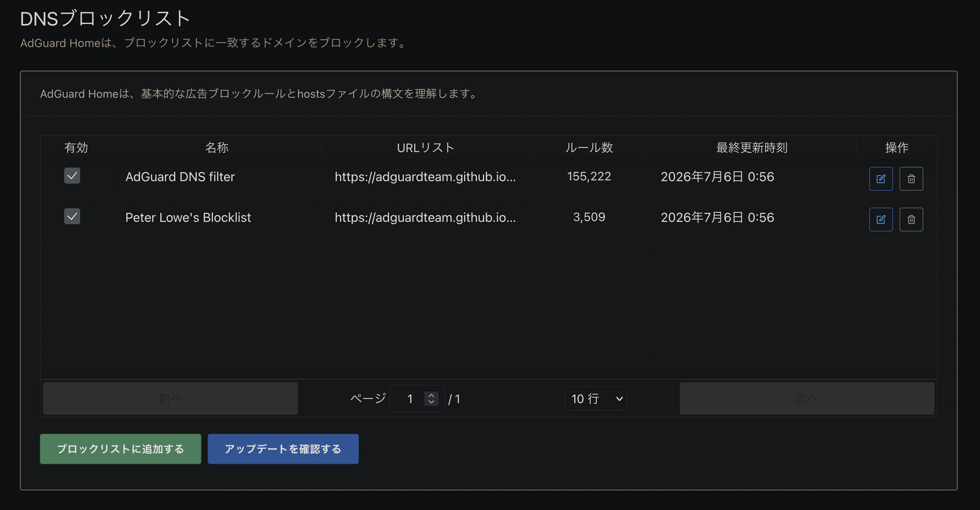This screenshot has height=510, width=980.
Task: Uncheck the AdGuard DNS filter enabled checkbox
Action: click(72, 176)
